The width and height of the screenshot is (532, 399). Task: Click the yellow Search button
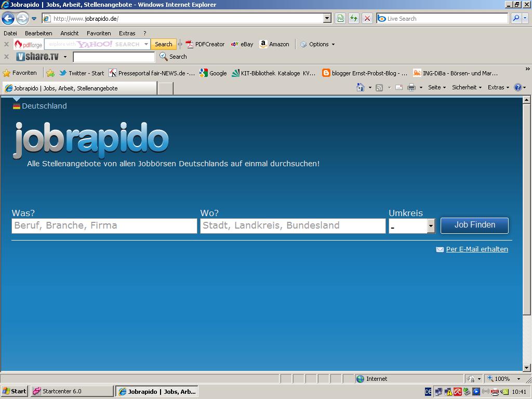[x=164, y=44]
